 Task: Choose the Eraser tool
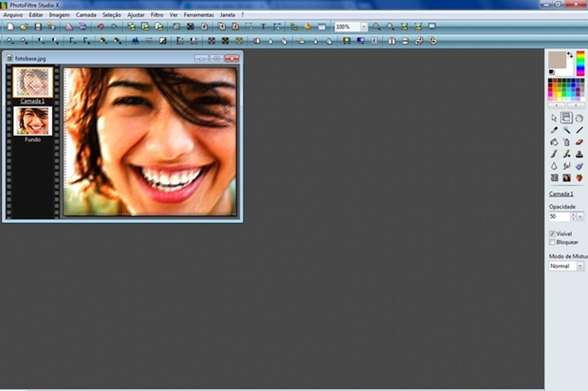pyautogui.click(x=579, y=142)
